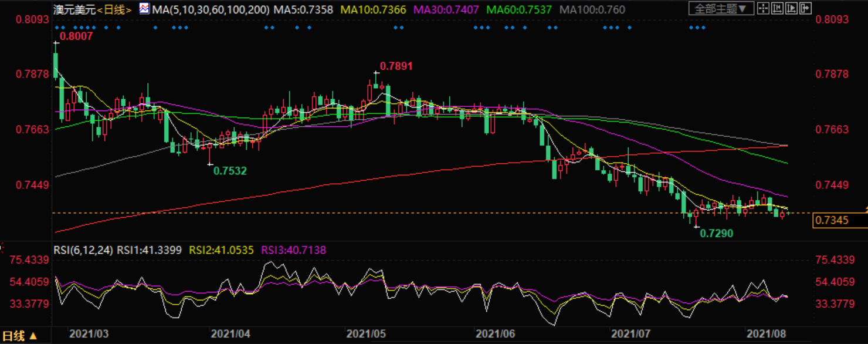The width and height of the screenshot is (868, 344).
Task: Click the magenta RSI3:40.7138 value
Action: click(293, 250)
